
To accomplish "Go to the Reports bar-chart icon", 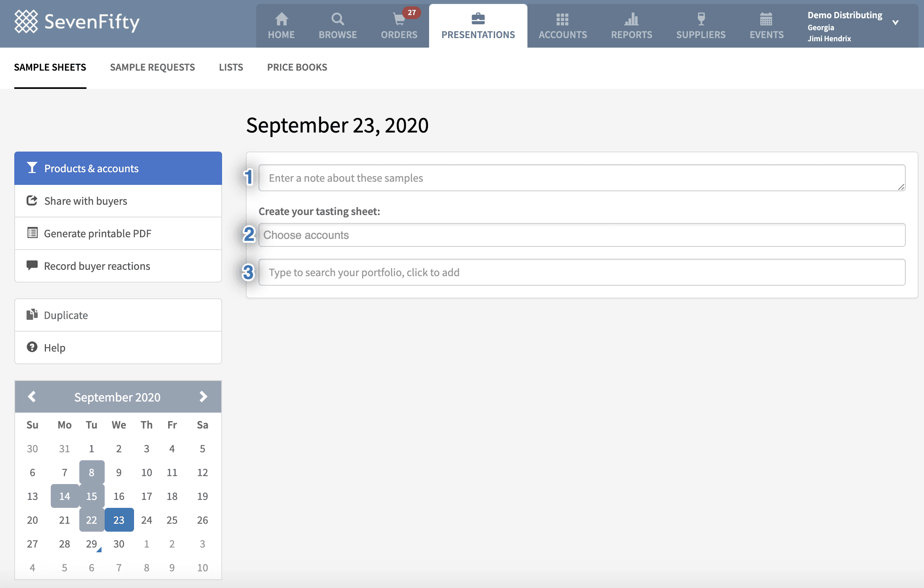I will click(631, 19).
